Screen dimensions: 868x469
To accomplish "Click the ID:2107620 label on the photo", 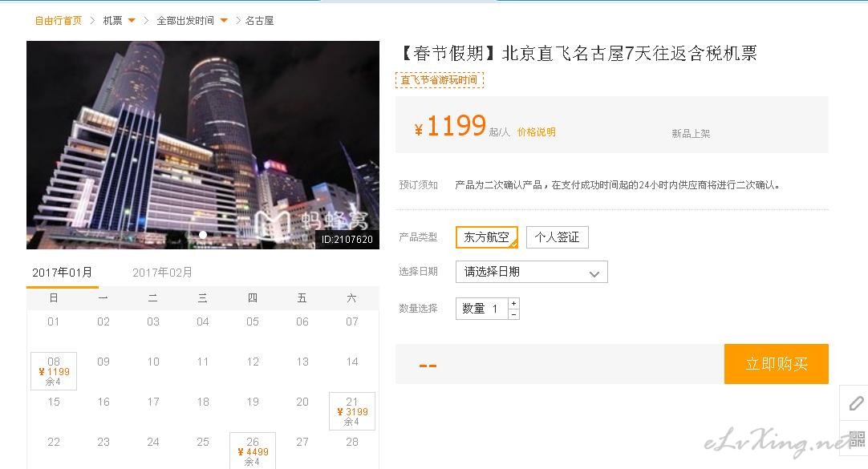I will click(347, 240).
